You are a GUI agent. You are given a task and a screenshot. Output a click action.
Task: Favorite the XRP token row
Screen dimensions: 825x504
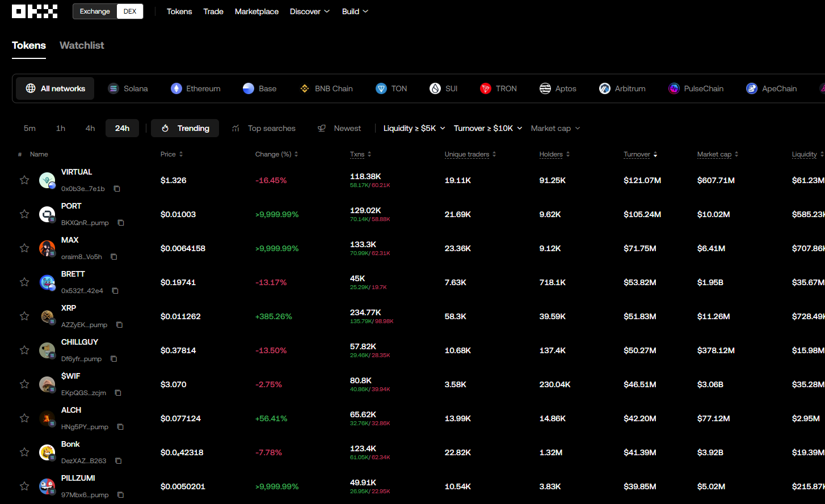click(24, 316)
